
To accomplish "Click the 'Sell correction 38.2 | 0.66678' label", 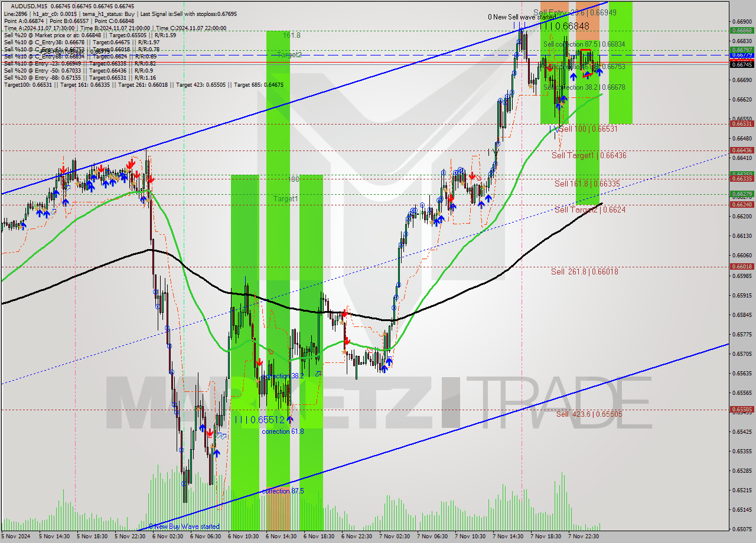I will [x=584, y=87].
